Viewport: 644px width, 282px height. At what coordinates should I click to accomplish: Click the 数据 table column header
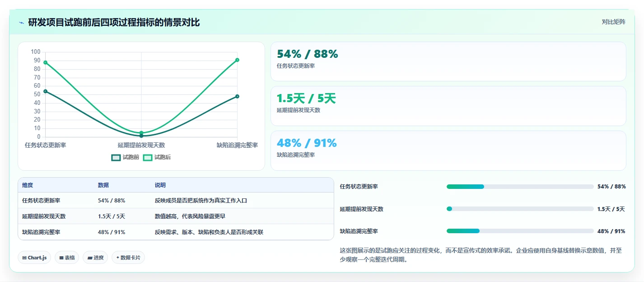click(x=103, y=185)
